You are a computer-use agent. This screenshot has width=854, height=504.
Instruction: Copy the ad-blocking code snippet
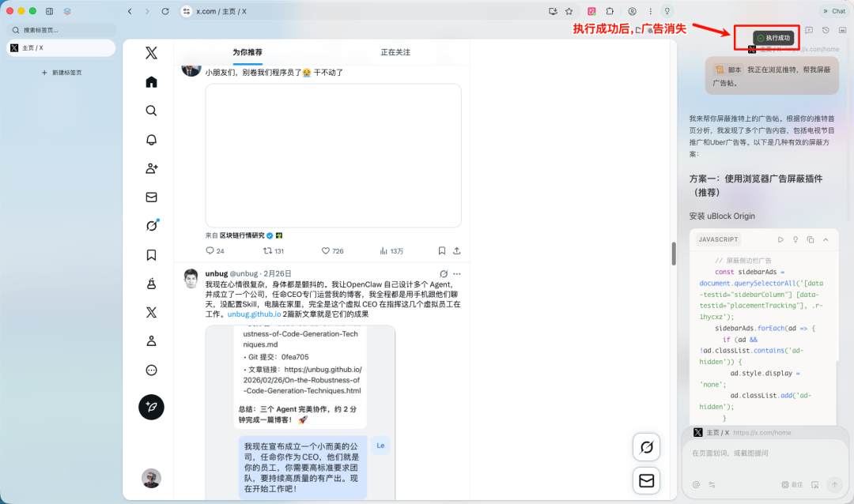click(x=810, y=239)
